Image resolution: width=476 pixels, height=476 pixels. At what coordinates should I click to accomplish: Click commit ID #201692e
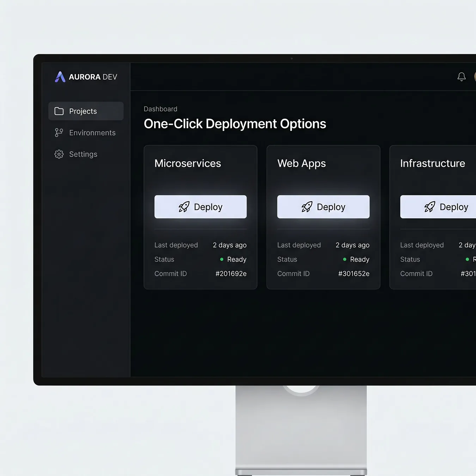point(231,274)
